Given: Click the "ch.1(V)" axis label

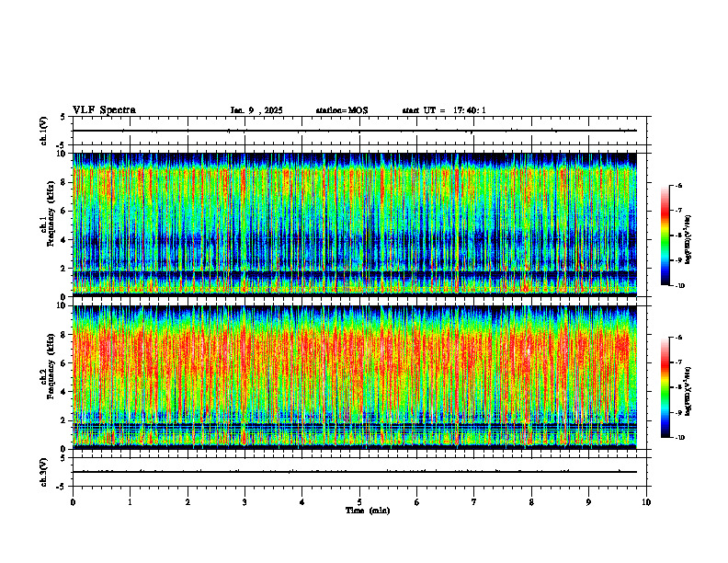Looking at the screenshot, I should coord(43,131).
